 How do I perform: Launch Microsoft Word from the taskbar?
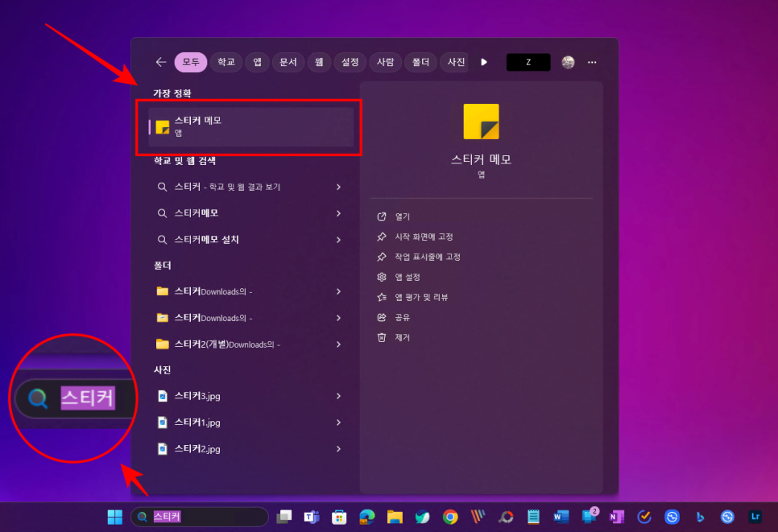point(561,518)
